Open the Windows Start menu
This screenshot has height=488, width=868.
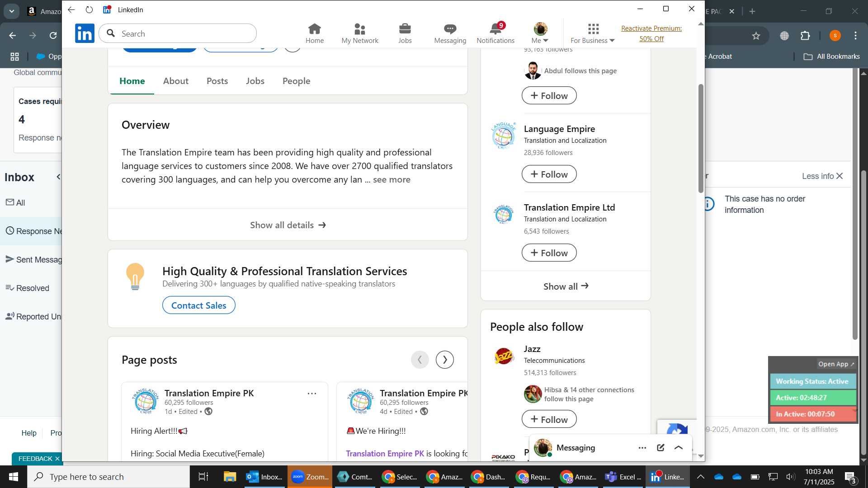pos(13,477)
